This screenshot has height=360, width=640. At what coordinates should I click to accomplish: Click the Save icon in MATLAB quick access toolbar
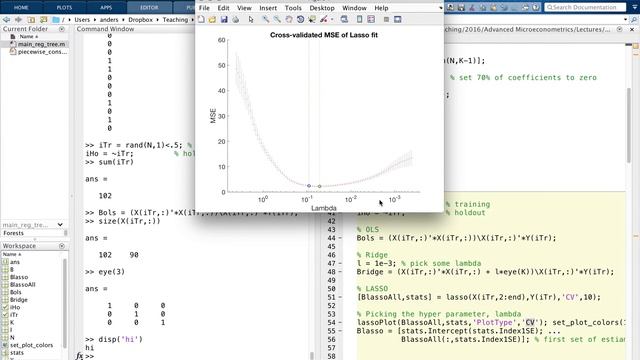click(461, 7)
